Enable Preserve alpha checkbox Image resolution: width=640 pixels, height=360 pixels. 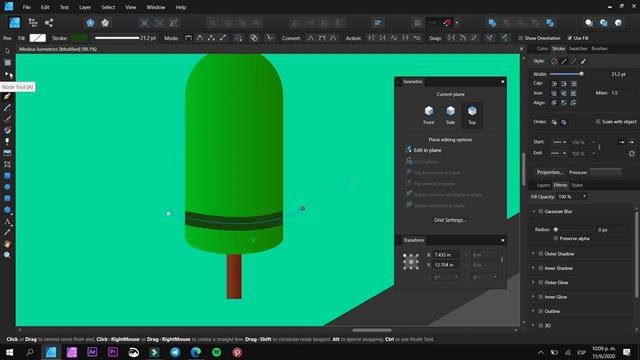pyautogui.click(x=556, y=238)
